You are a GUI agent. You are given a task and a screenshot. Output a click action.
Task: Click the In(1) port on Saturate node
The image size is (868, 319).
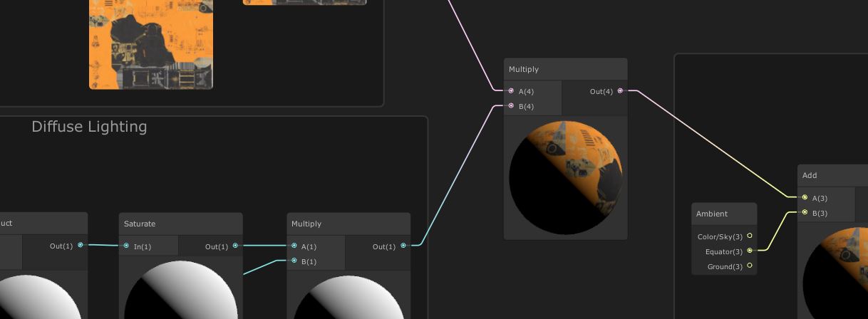125,246
